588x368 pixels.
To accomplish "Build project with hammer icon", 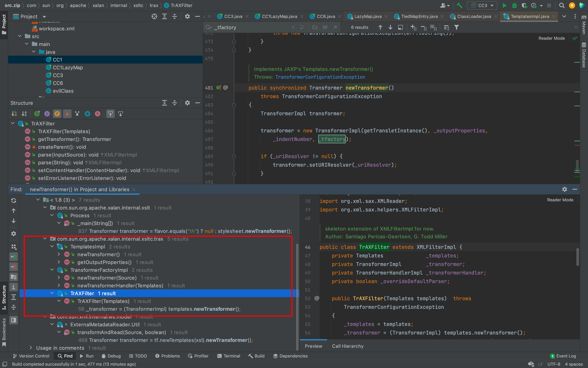I will [459, 5].
